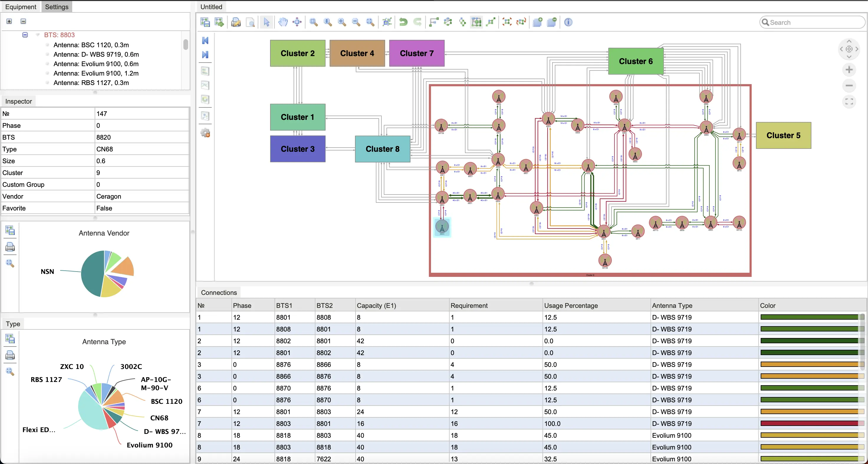Click the settings gear in the left vertical toolbar

205,133
